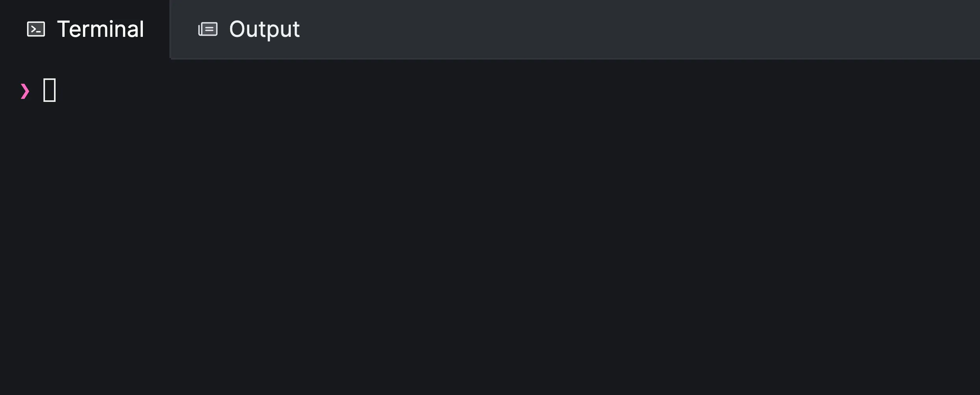Click the pink arrow marking the shell prompt
The image size is (980, 395).
tap(24, 91)
